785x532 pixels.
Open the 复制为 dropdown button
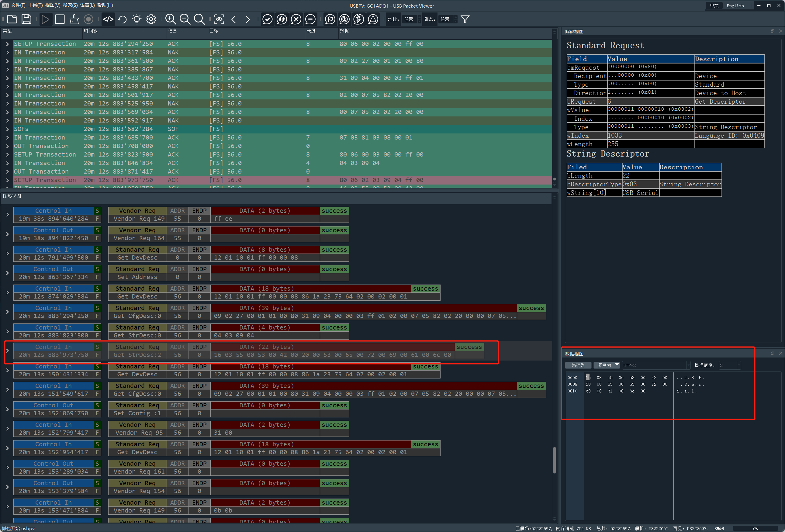click(607, 365)
